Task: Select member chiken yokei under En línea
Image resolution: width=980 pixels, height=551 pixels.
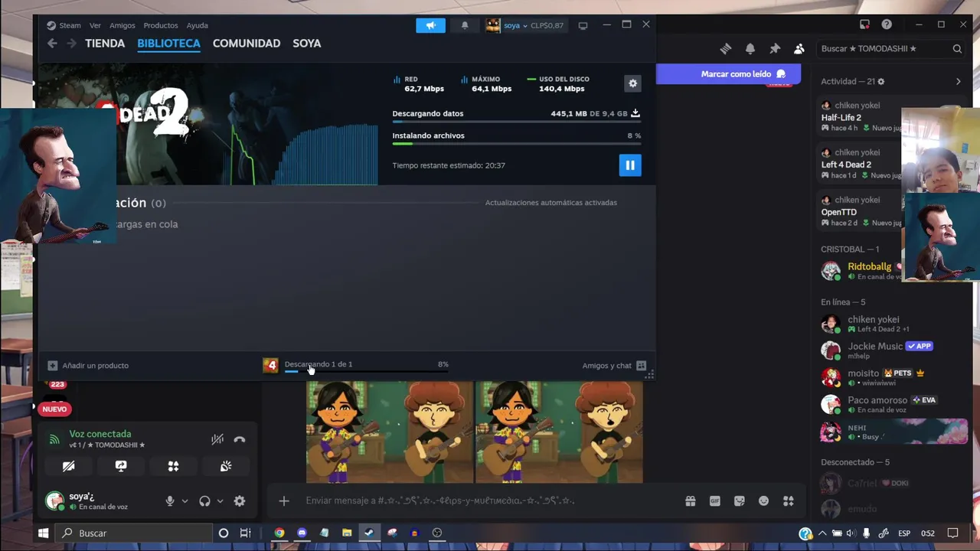Action: [x=892, y=324]
